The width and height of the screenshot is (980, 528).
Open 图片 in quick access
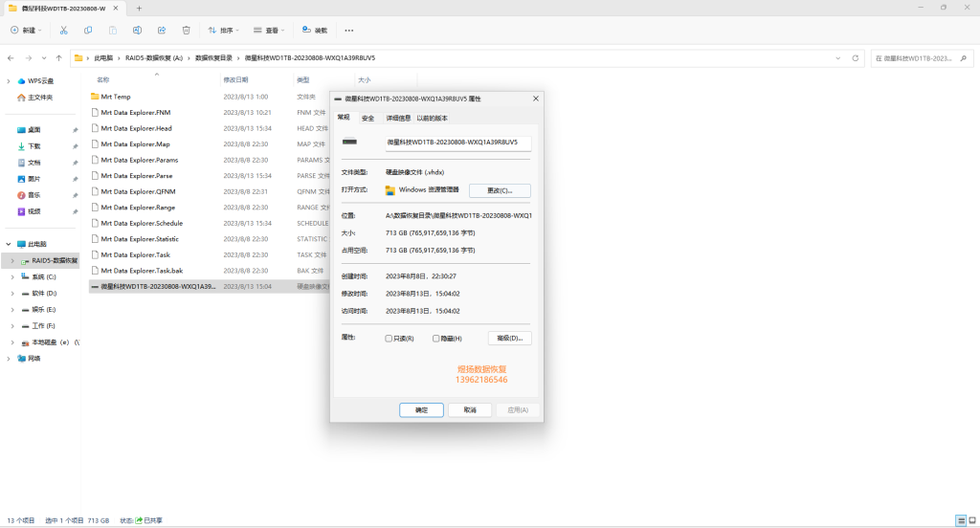(33, 179)
